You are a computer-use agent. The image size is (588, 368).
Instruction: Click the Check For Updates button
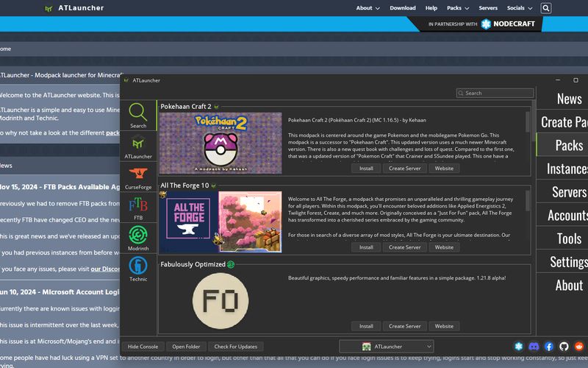pyautogui.click(x=235, y=347)
